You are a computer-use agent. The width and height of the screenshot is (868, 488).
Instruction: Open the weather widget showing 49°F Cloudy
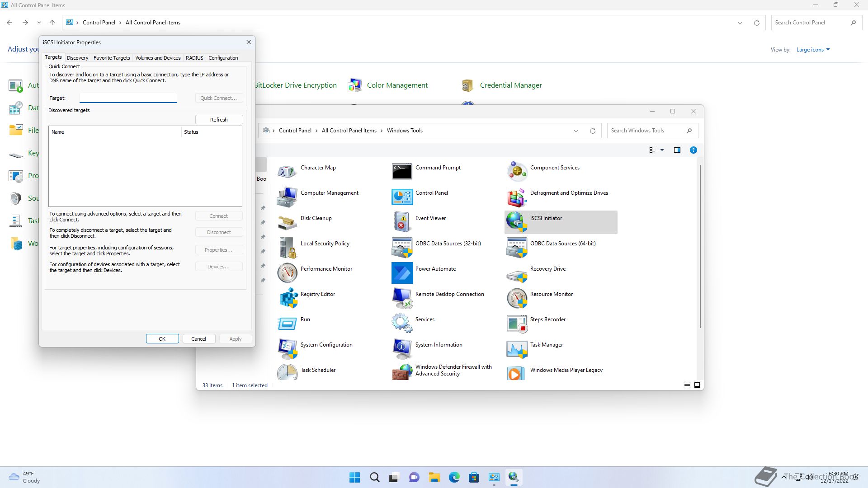coord(25,477)
